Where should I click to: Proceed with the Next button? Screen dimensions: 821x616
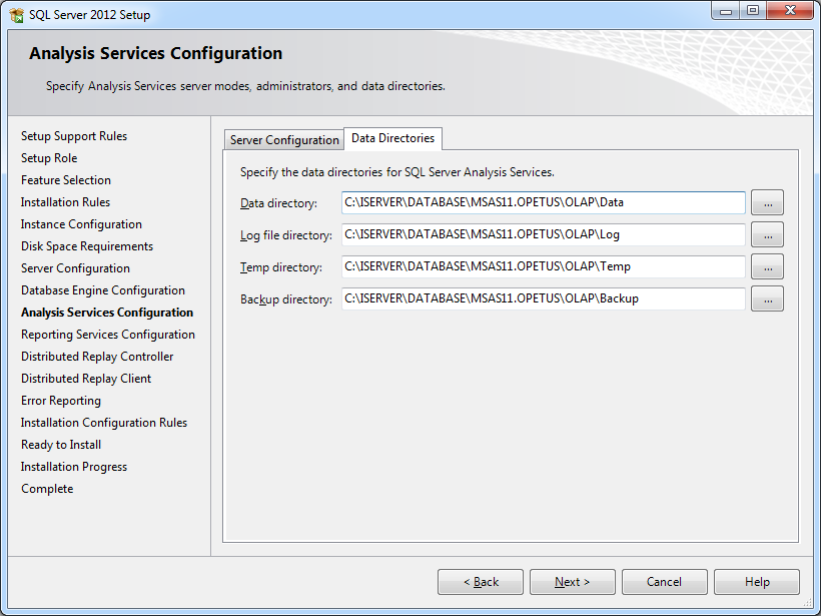[x=572, y=582]
